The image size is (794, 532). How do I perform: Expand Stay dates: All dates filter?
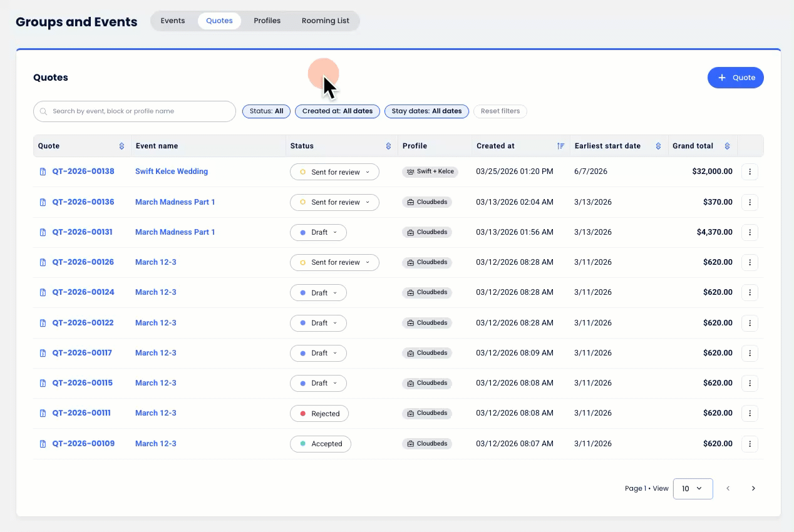(426, 111)
